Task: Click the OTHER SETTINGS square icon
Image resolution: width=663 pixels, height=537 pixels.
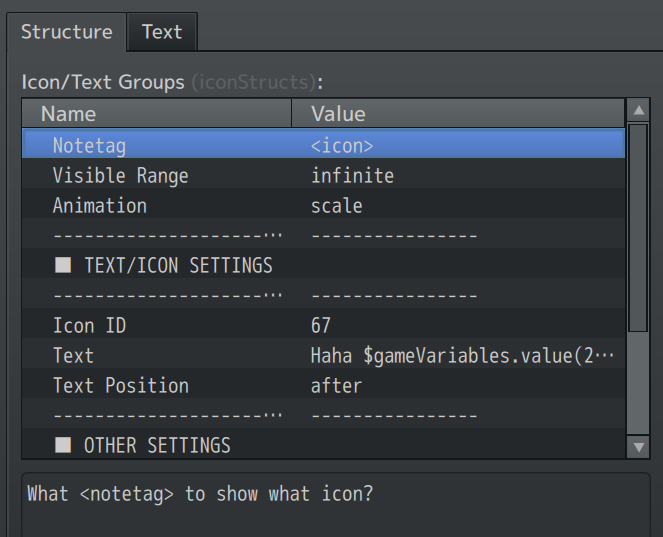Action: [64, 446]
